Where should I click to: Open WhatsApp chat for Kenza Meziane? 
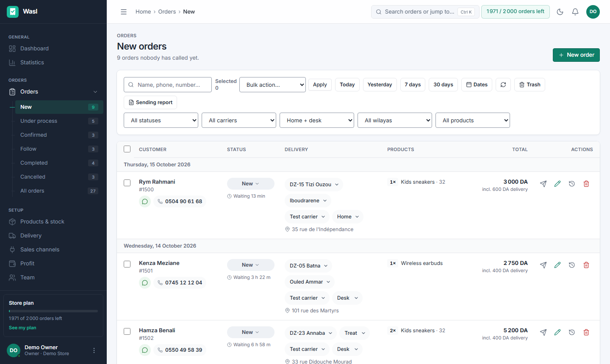click(145, 283)
